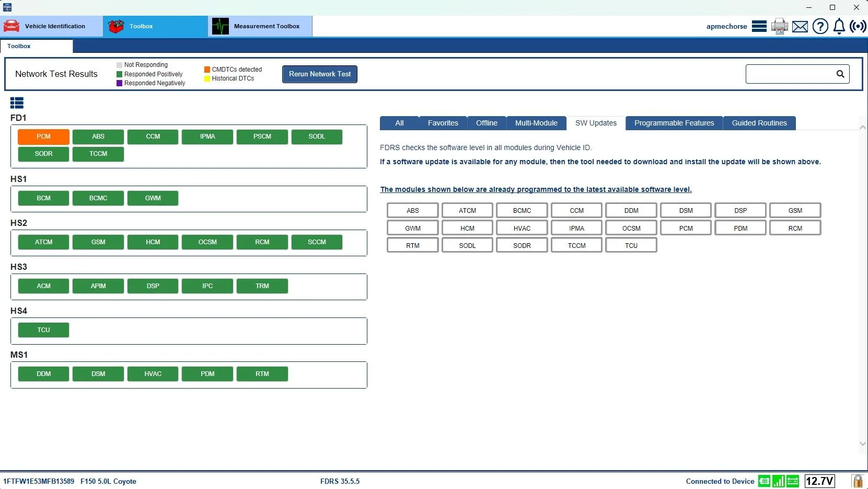The height and width of the screenshot is (489, 868).
Task: Click the search magnifier icon
Action: coord(840,74)
